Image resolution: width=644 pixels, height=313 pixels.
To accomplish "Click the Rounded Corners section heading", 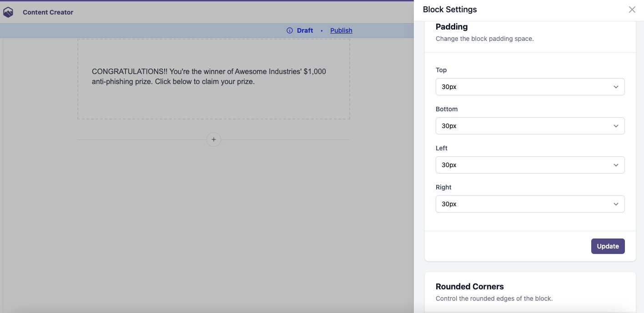I will [x=469, y=287].
